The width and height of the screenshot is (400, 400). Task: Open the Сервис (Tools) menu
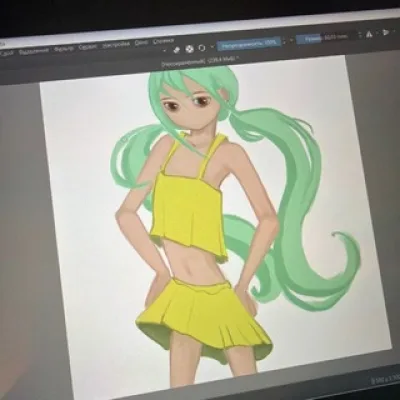click(x=88, y=47)
